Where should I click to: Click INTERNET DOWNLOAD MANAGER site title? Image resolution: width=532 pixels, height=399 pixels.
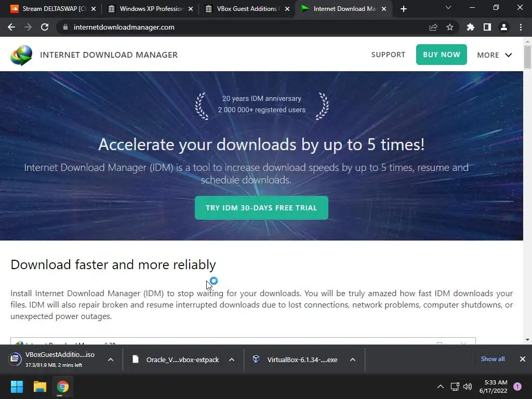(x=109, y=55)
